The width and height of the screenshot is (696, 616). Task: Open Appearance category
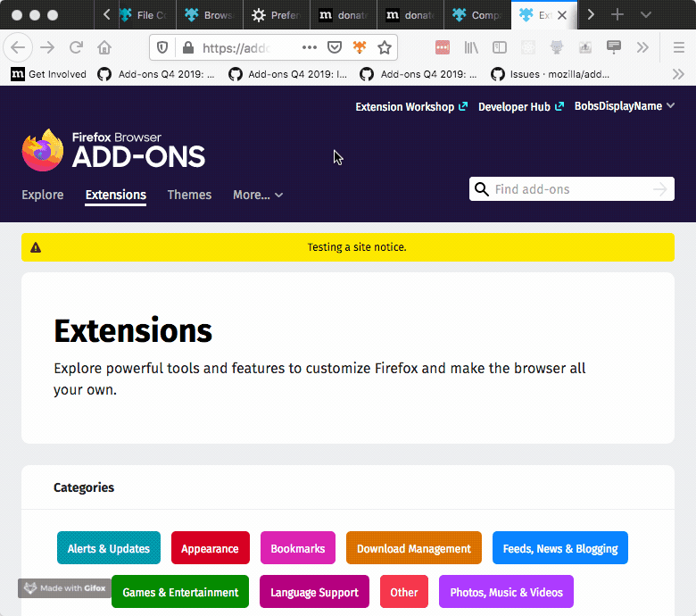click(211, 547)
